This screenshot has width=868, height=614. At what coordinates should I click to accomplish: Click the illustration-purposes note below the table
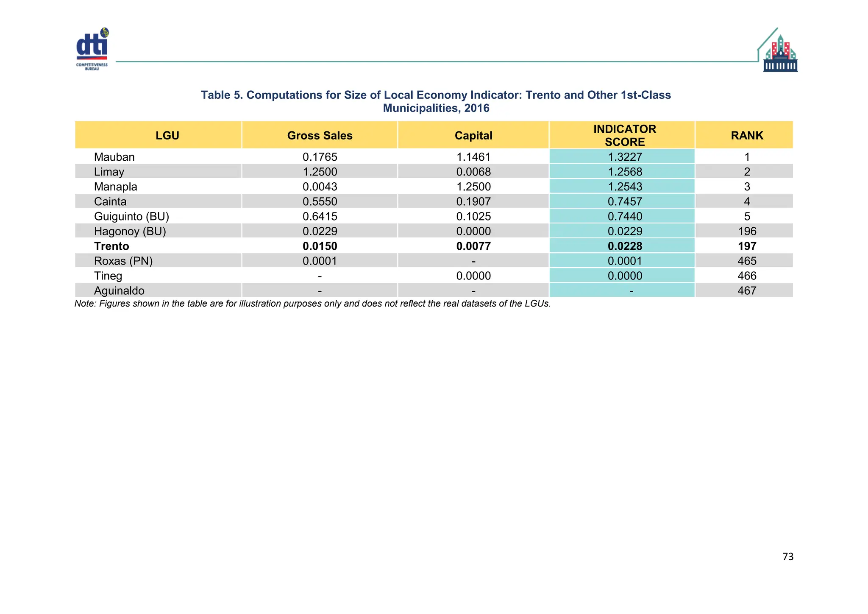coord(312,304)
